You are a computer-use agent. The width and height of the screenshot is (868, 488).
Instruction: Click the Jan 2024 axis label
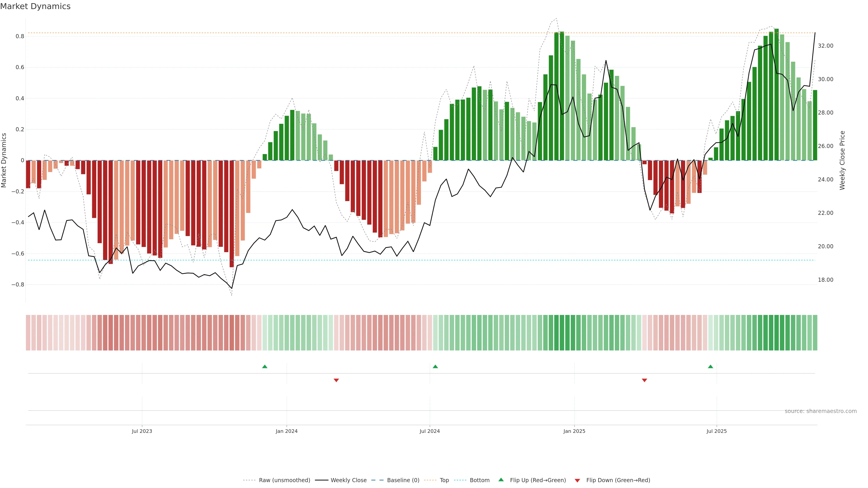pyautogui.click(x=286, y=431)
